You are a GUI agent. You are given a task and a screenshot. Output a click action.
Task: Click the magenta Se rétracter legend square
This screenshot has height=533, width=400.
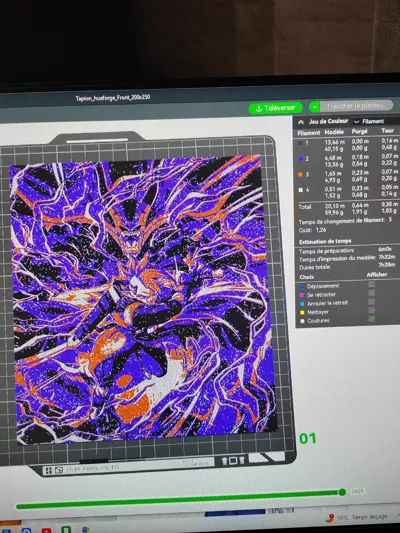click(x=302, y=295)
